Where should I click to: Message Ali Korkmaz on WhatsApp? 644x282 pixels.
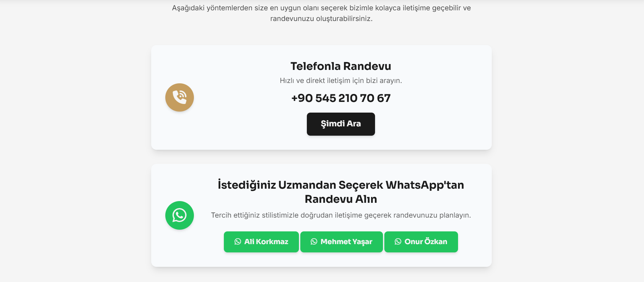(x=261, y=242)
